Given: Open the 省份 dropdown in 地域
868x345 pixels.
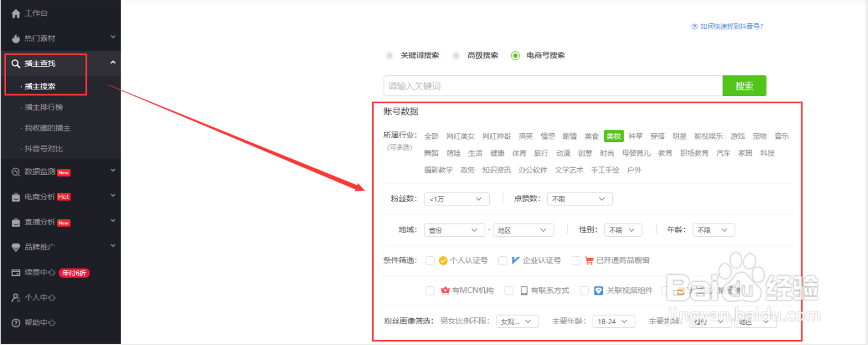Looking at the screenshot, I should pyautogui.click(x=454, y=230).
